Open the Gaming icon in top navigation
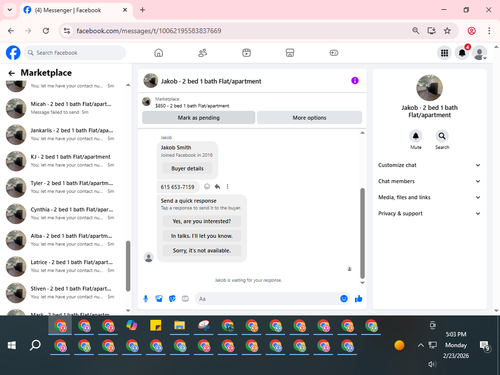Screen dimensions: 500x375 (x=334, y=53)
